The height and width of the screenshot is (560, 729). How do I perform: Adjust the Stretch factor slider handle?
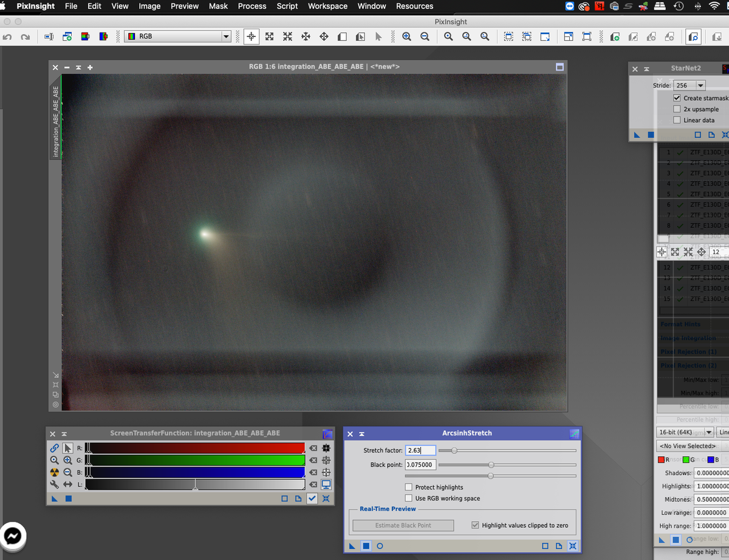[x=454, y=451]
